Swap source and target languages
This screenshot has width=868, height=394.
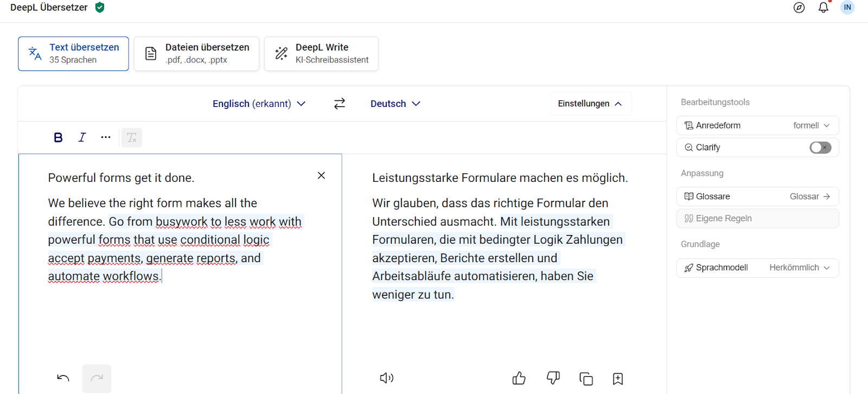coord(340,104)
